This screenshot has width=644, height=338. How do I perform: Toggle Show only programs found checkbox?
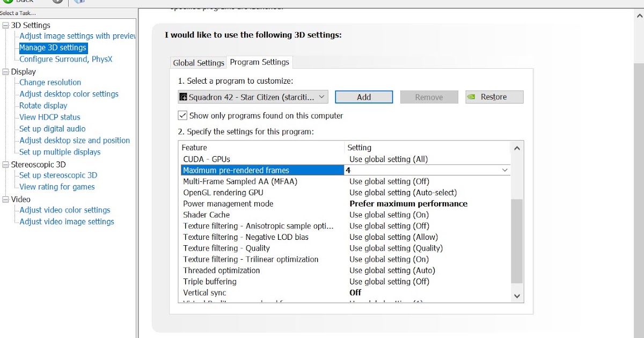tap(182, 115)
